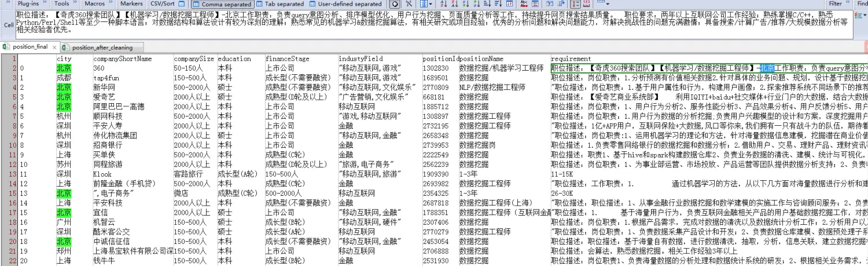
Task: Click the plus-sign CSV icon
Action: [395, 4]
